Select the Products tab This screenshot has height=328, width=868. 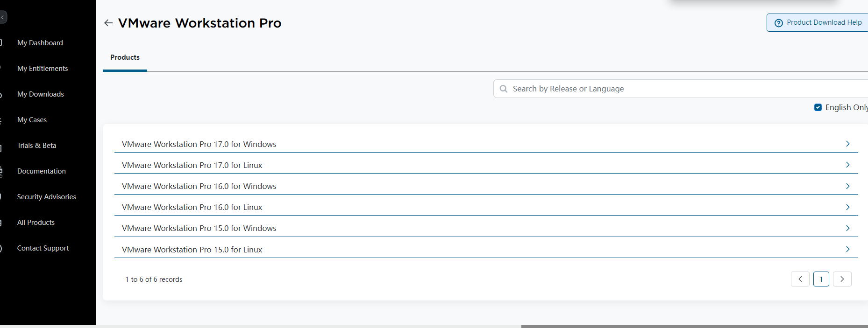(x=125, y=57)
